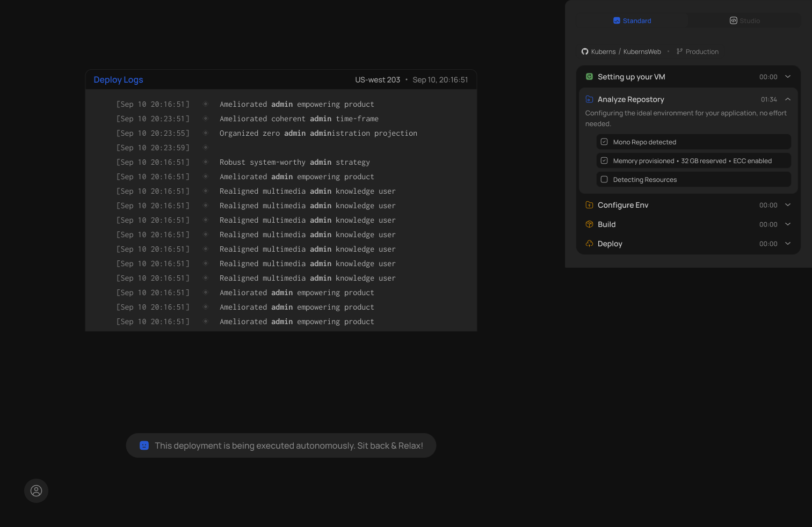This screenshot has height=527, width=812.
Task: Click the branch icon next to Production
Action: pyautogui.click(x=679, y=52)
